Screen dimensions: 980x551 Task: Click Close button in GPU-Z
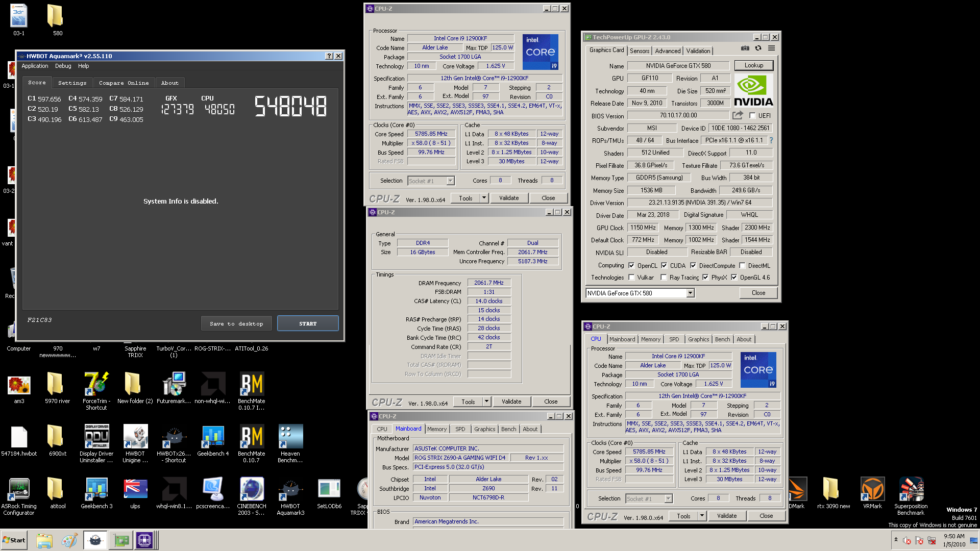click(x=758, y=293)
